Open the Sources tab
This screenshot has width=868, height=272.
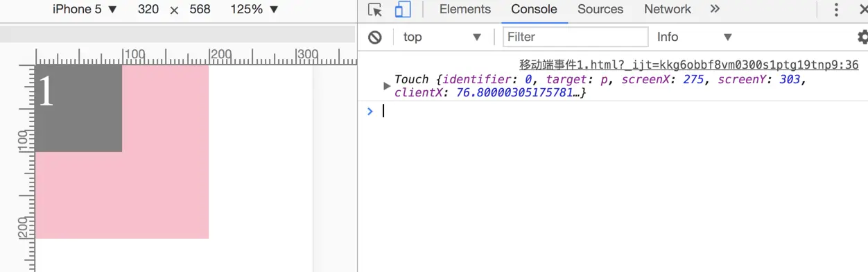click(x=600, y=10)
